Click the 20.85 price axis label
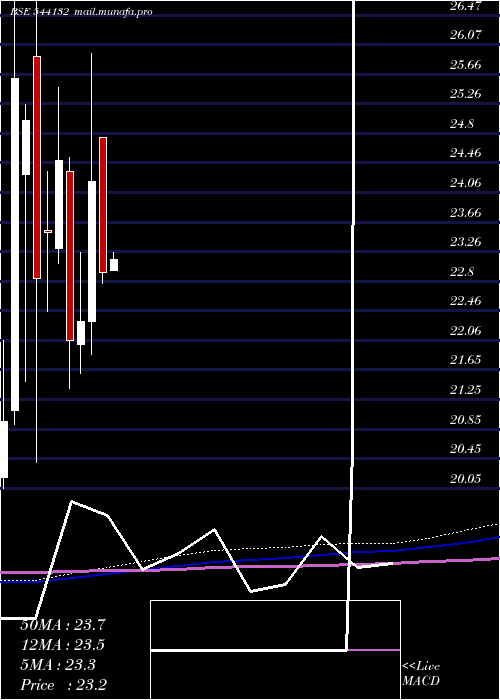This screenshot has height=700, width=500. click(x=466, y=419)
